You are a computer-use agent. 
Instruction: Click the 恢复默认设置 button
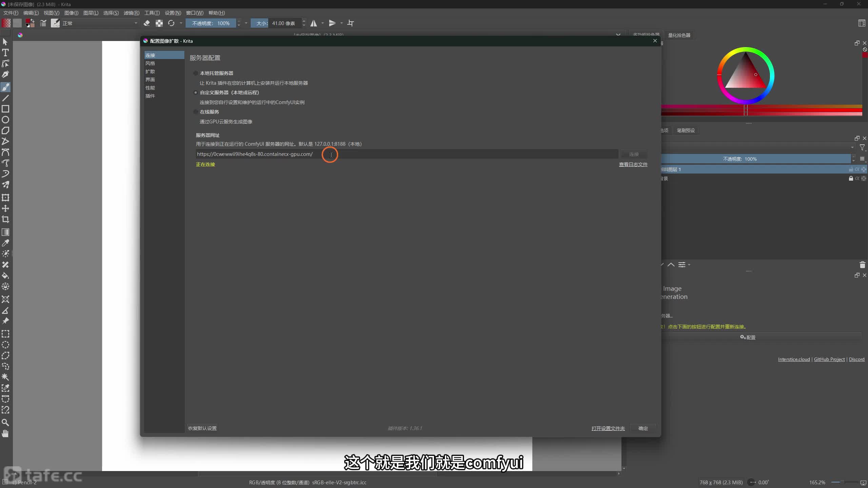[x=202, y=428]
